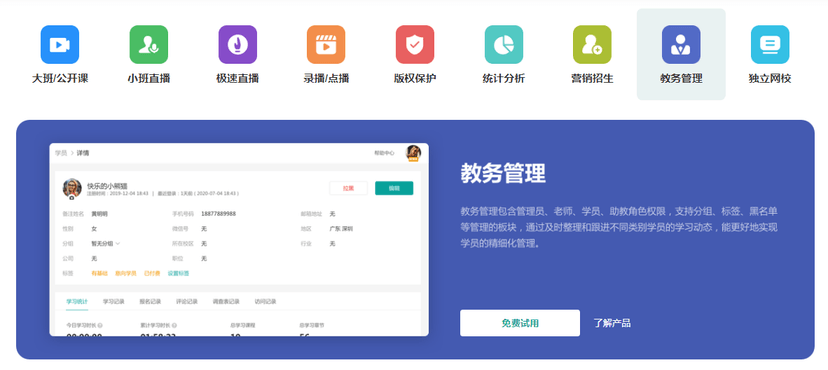Select the 版权保护 red shield icon
Screen dimensions: 828x370
point(415,44)
